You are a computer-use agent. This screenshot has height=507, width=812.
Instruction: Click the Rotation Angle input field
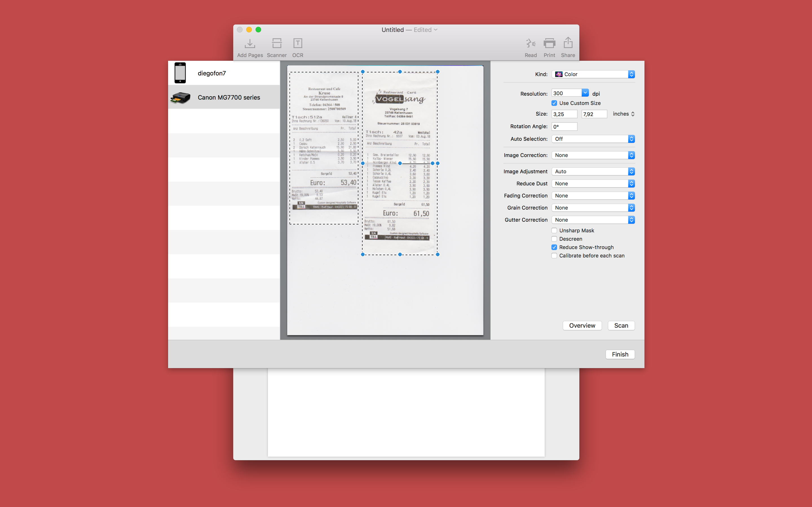[564, 127]
